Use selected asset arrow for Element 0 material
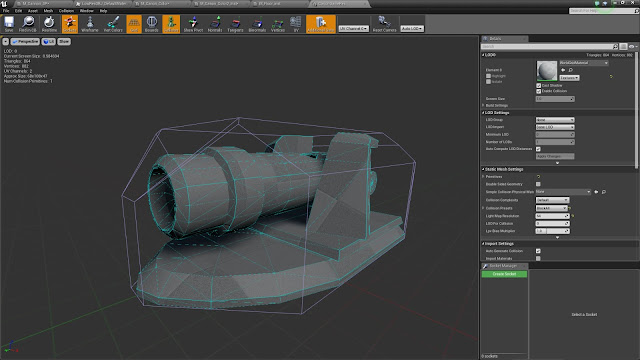The width and height of the screenshot is (640, 360). (563, 70)
